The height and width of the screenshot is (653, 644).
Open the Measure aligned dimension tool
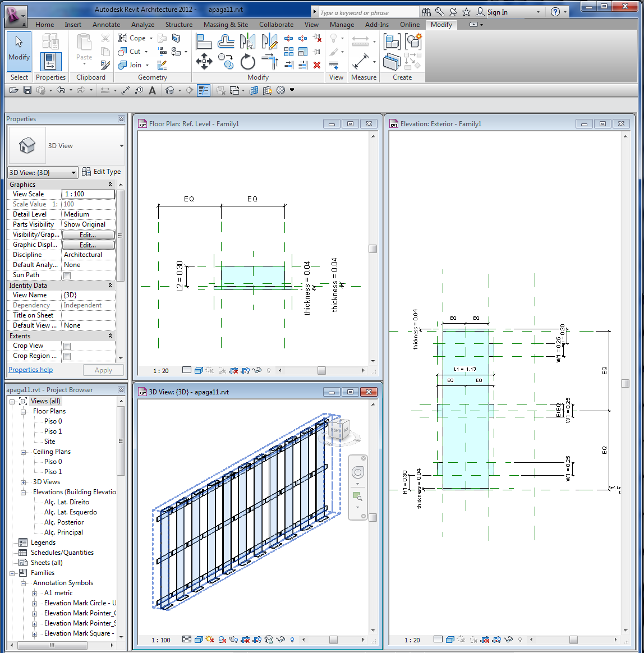(360, 62)
